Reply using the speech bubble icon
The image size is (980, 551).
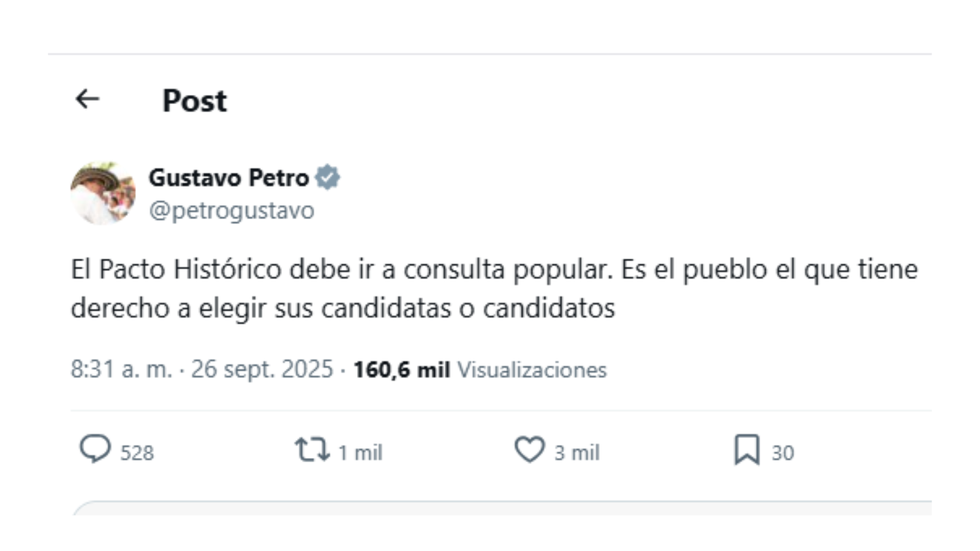point(95,449)
